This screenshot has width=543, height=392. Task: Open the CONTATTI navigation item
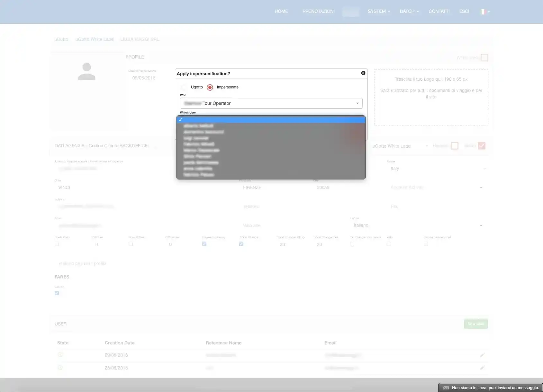(439, 11)
